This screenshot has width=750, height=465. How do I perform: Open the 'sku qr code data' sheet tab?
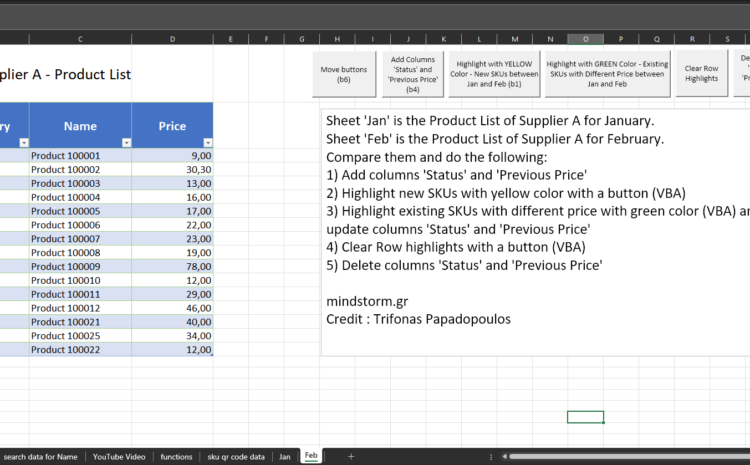click(236, 457)
